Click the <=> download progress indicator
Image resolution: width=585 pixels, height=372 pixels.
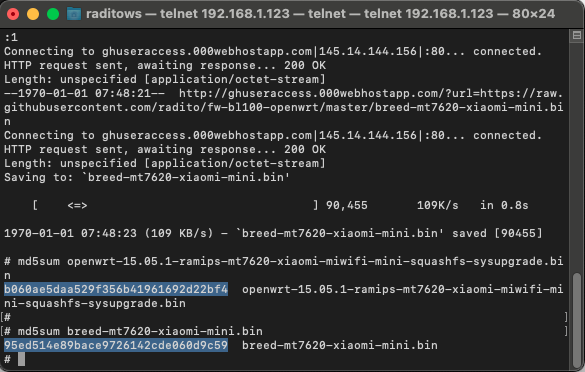pos(77,206)
